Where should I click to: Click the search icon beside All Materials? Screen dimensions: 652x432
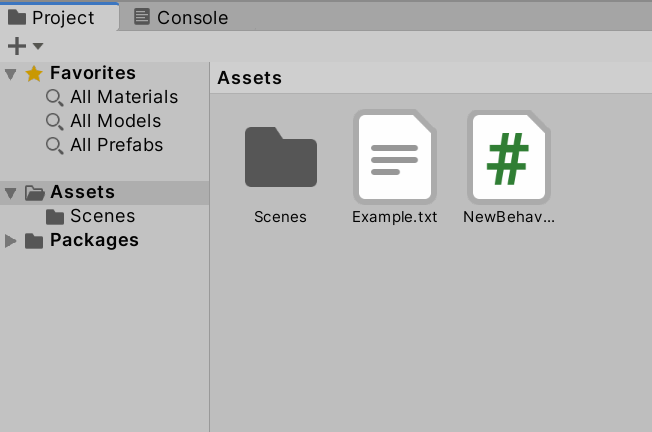pos(55,98)
